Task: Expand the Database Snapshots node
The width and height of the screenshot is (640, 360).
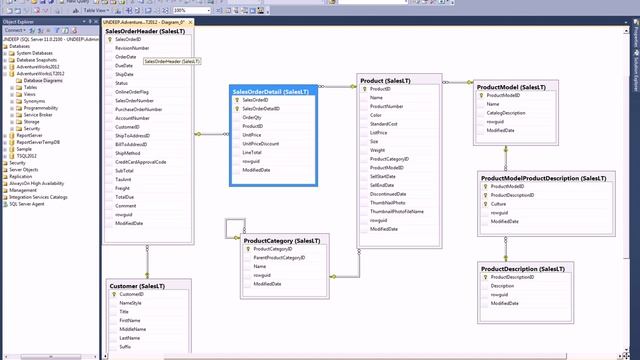Action: (x=5, y=60)
